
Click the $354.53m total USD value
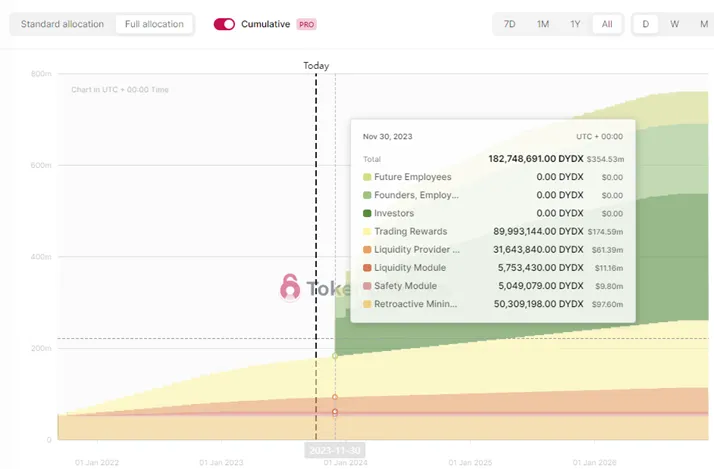[x=605, y=159]
